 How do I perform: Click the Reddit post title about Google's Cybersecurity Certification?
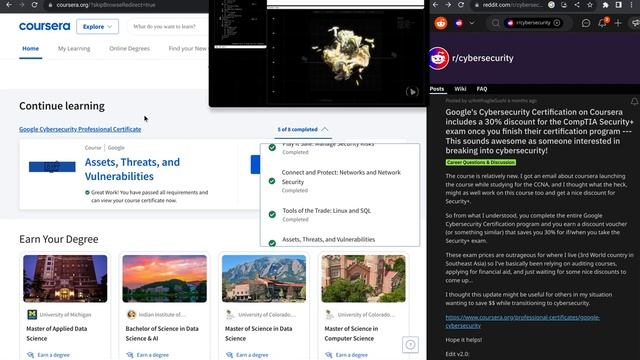(x=539, y=131)
